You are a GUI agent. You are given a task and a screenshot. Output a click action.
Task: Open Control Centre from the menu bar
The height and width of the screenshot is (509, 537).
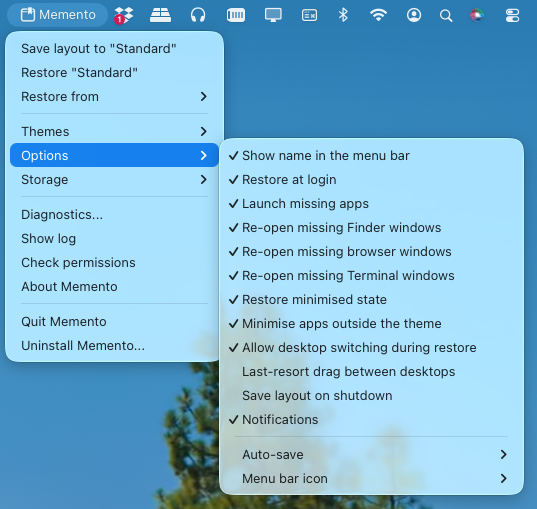pos(512,15)
